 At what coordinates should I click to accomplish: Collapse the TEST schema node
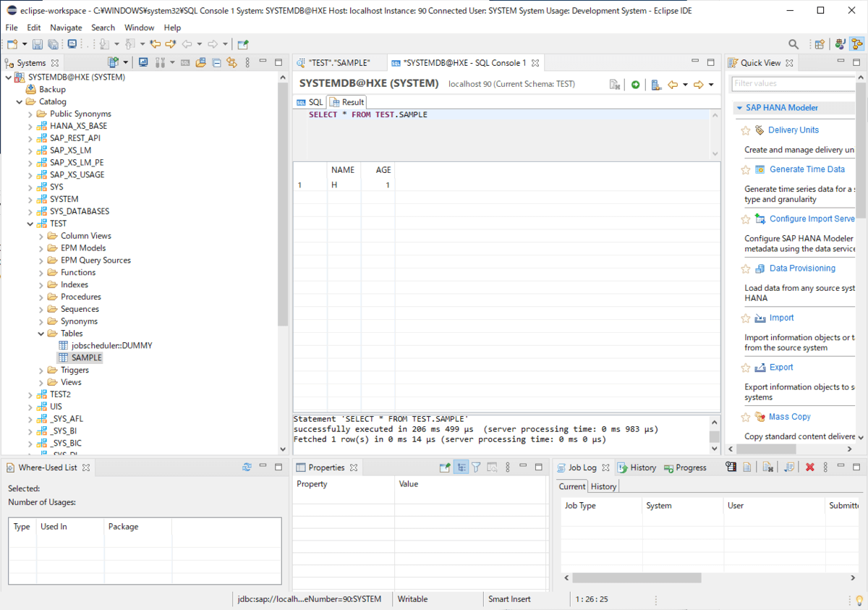[x=30, y=224]
